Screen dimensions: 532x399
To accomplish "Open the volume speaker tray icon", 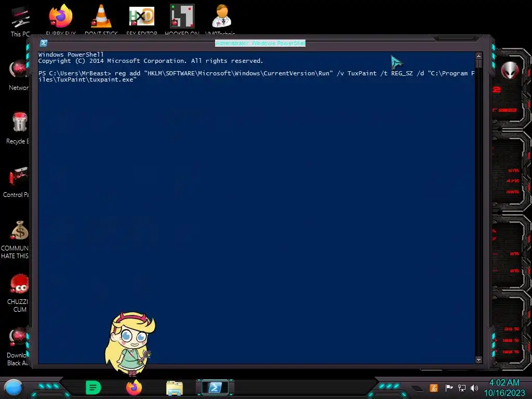I will [x=474, y=388].
